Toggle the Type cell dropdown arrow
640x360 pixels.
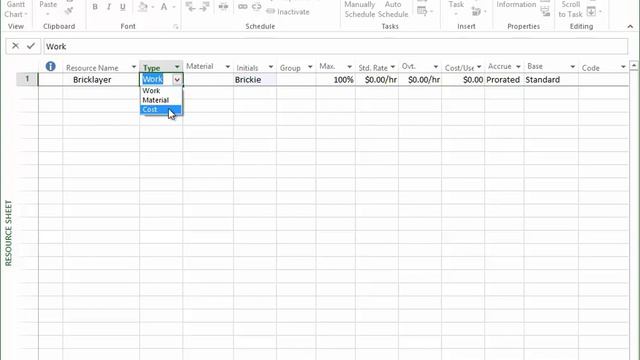pos(177,80)
